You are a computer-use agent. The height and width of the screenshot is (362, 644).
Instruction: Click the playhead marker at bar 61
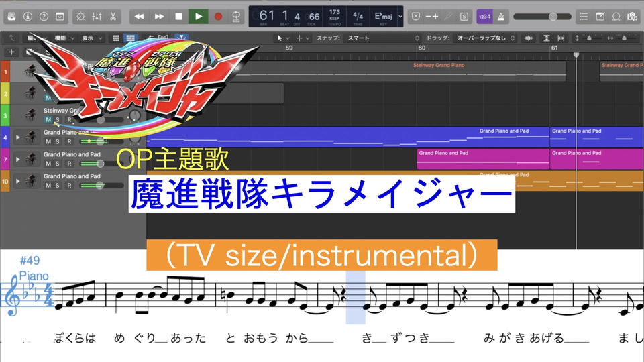[x=576, y=54]
